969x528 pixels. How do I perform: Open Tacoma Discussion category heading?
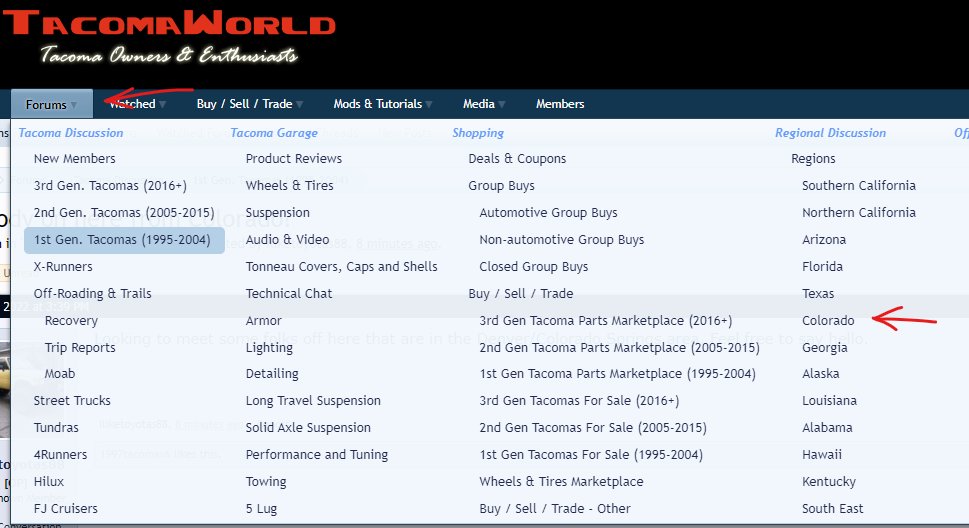pyautogui.click(x=70, y=133)
